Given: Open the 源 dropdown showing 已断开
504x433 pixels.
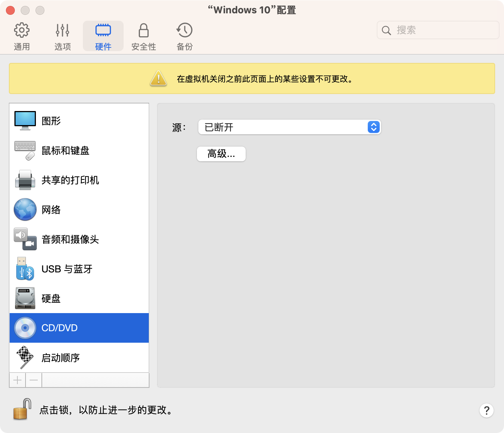Looking at the screenshot, I should (289, 127).
